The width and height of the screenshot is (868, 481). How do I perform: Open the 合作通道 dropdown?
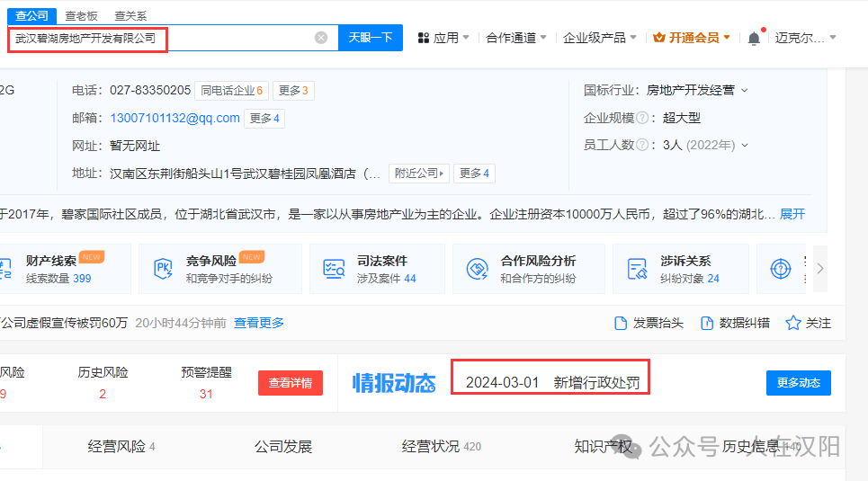pyautogui.click(x=515, y=38)
